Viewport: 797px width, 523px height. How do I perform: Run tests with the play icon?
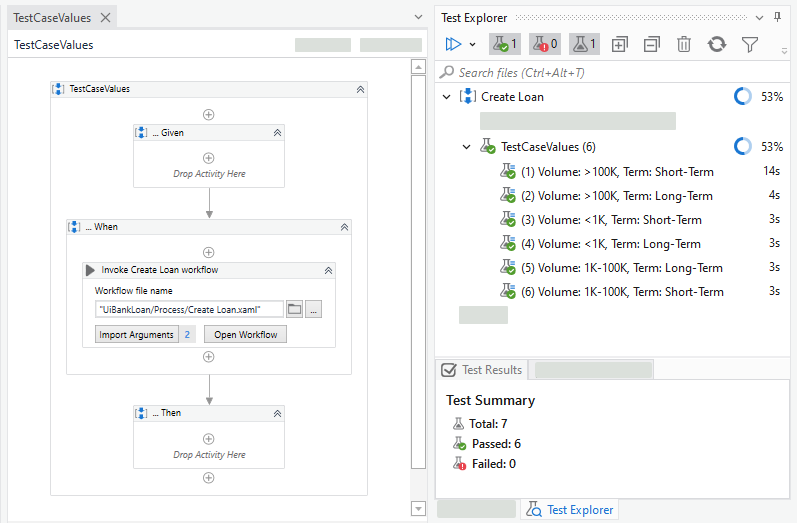[453, 44]
